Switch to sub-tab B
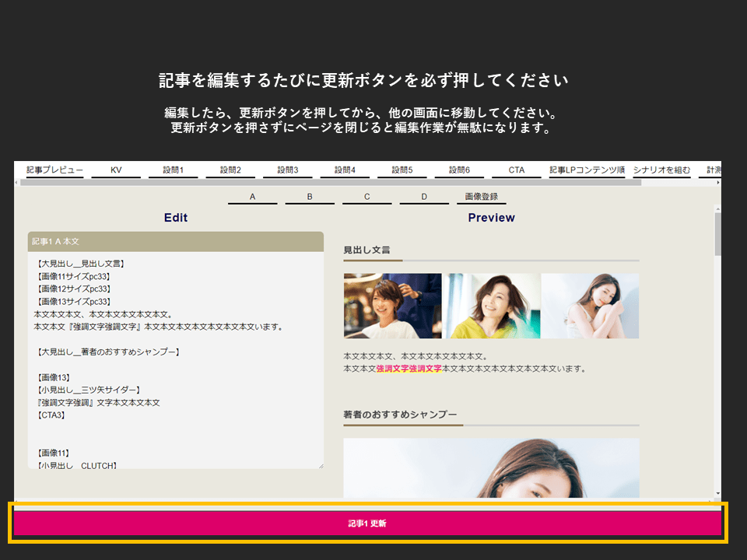The width and height of the screenshot is (747, 560). (310, 197)
